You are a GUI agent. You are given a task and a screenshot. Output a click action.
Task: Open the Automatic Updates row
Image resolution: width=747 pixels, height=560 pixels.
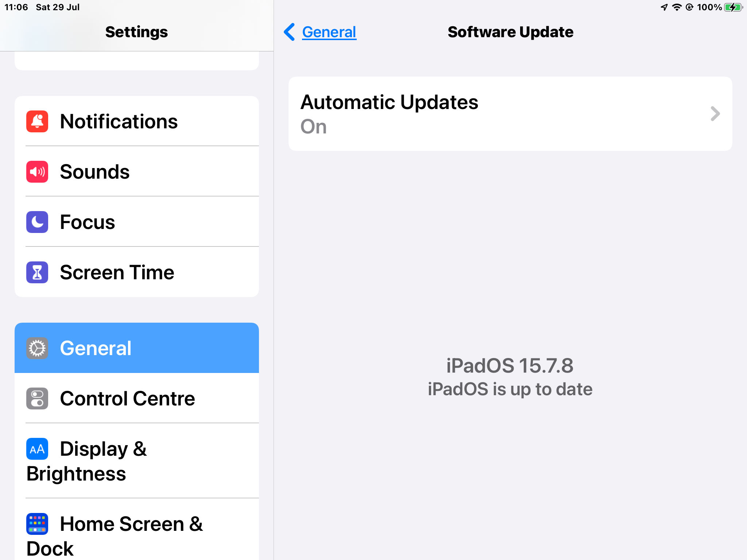click(510, 114)
